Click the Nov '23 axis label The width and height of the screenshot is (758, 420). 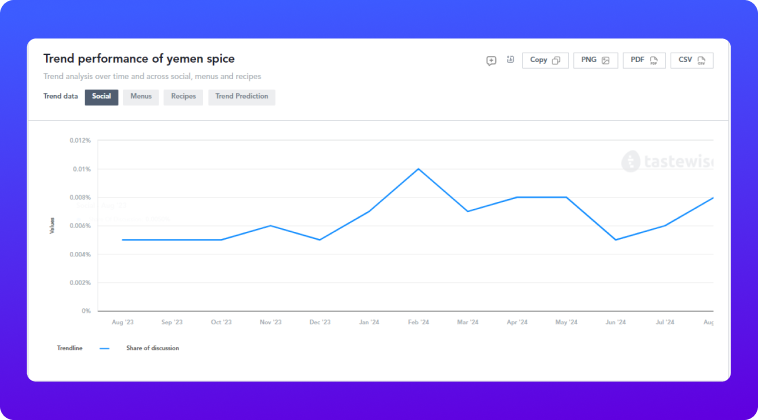coord(270,322)
